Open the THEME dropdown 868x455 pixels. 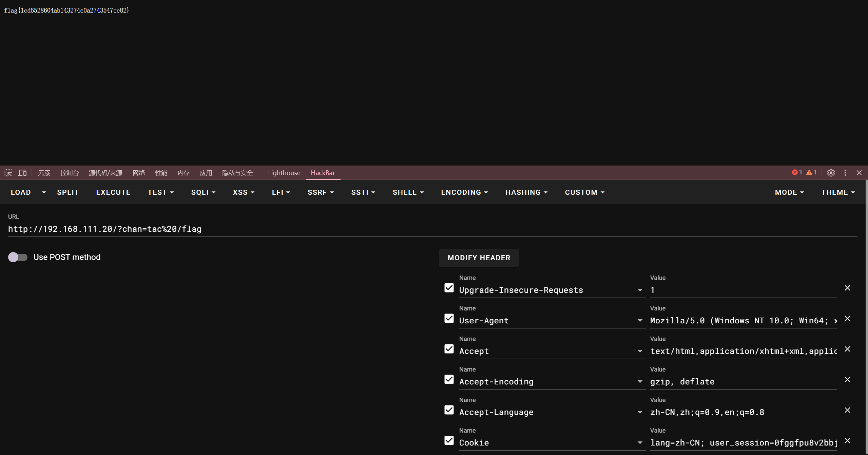click(x=837, y=192)
